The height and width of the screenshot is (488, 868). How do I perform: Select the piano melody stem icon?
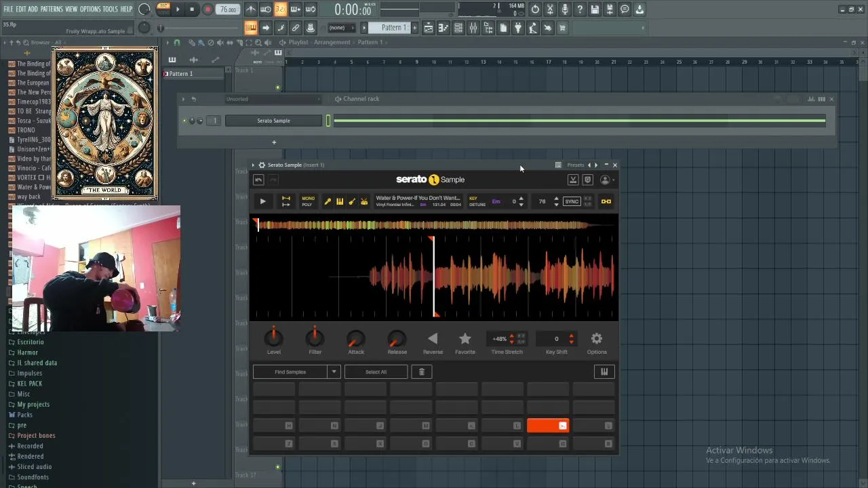pyautogui.click(x=340, y=201)
